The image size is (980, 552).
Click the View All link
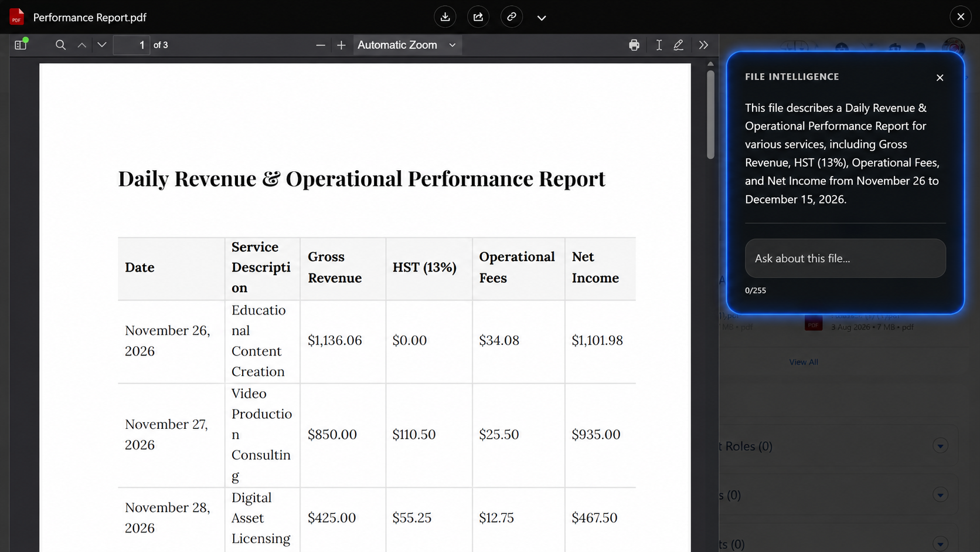803,362
